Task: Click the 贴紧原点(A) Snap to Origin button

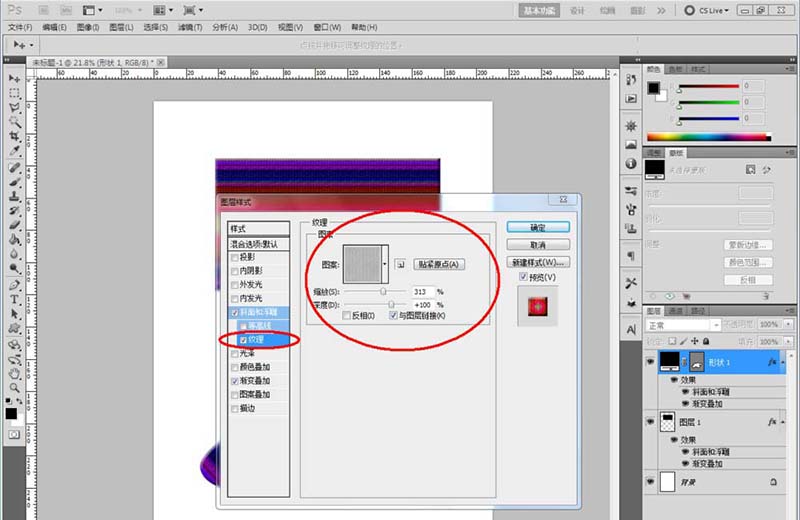Action: tap(439, 264)
